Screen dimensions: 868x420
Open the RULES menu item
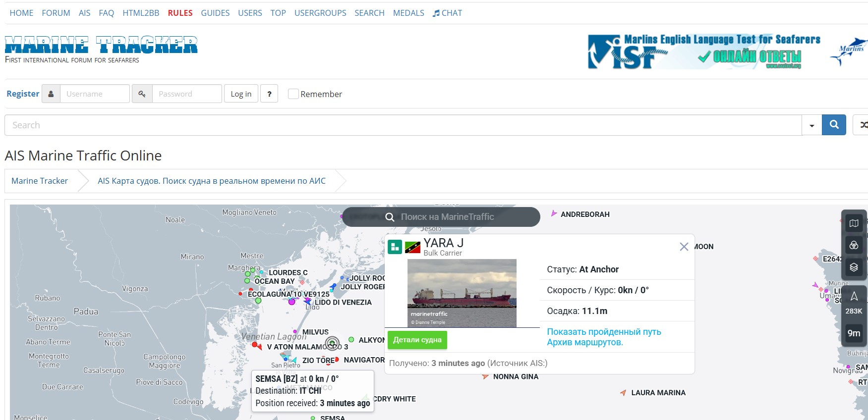tap(180, 13)
